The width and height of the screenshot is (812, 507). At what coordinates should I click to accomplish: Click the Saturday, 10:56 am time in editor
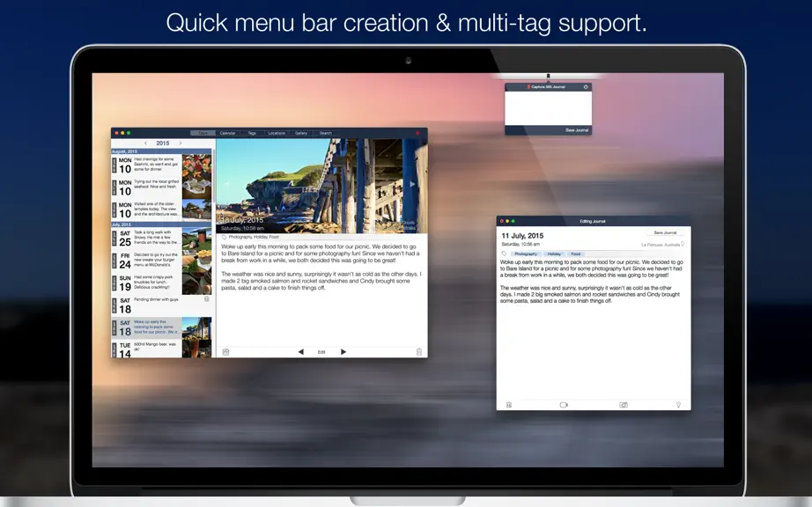pyautogui.click(x=520, y=244)
